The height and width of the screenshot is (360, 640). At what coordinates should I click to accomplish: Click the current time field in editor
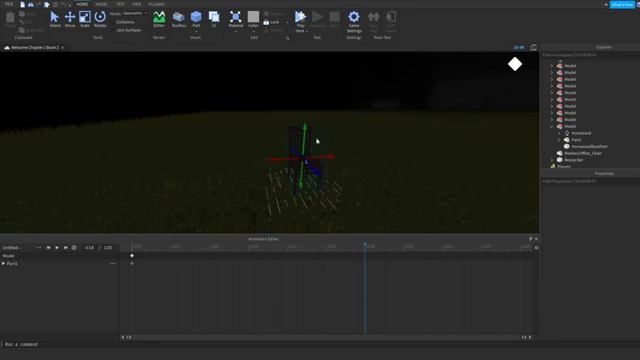89,247
